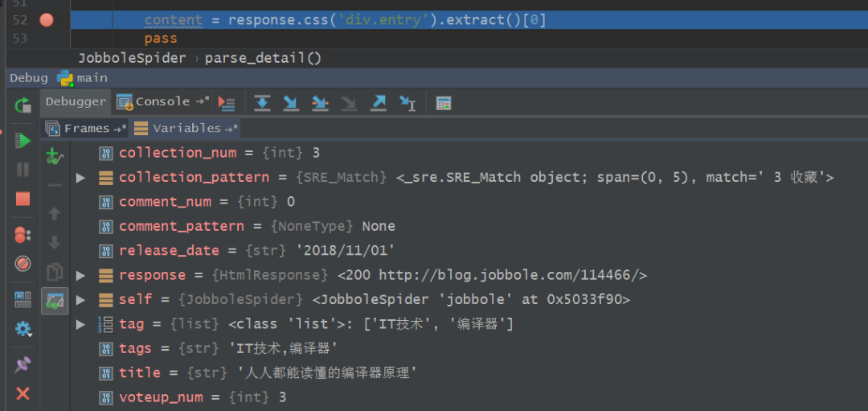Select the voteup_num variable row

(x=469, y=397)
